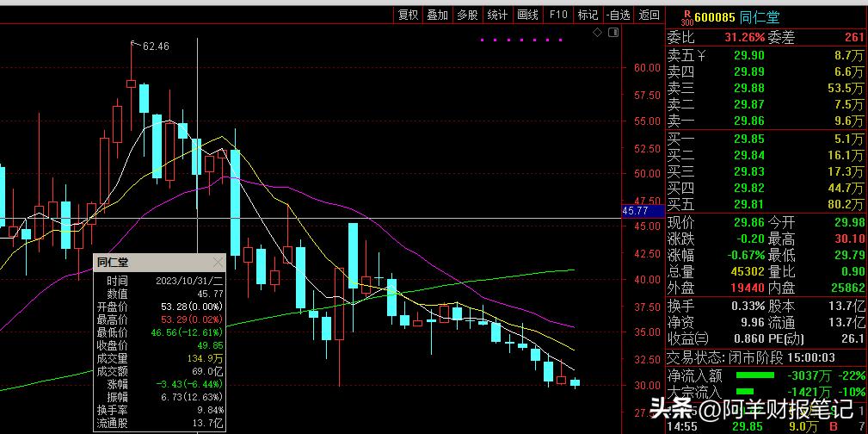Select the 买四 price 29.82
The width and height of the screenshot is (868, 434).
(749, 189)
